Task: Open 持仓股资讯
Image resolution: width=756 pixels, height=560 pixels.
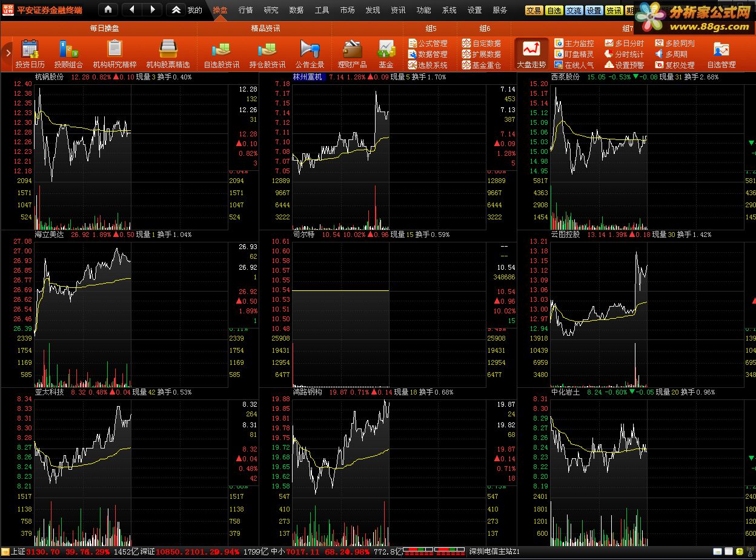Action: 267,54
